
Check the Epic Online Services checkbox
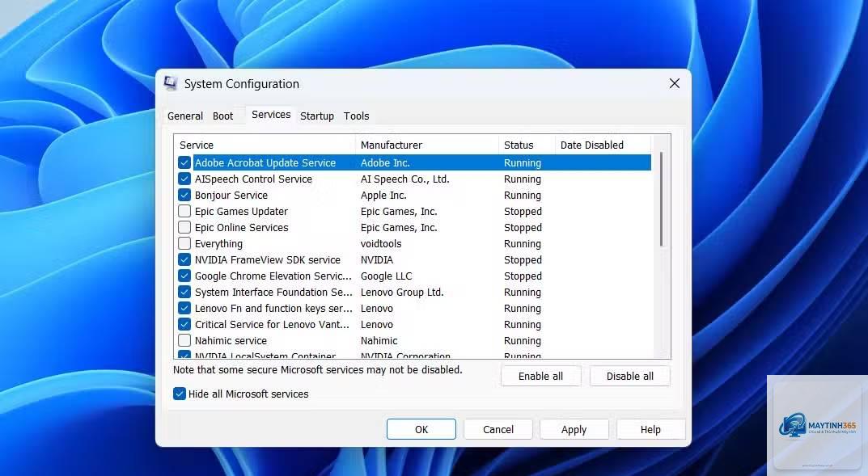pos(184,227)
